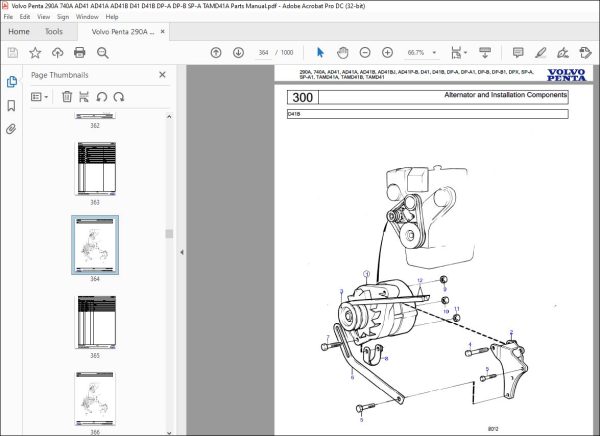Click part callout number 4 near bolt
Screen dimensions: 600x436
[x=470, y=345]
